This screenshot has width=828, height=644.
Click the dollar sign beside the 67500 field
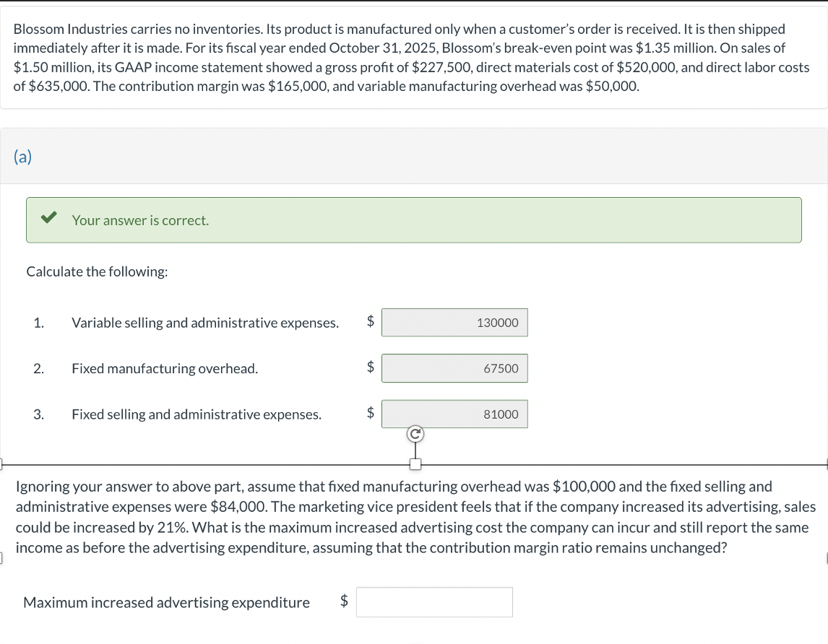pyautogui.click(x=369, y=368)
